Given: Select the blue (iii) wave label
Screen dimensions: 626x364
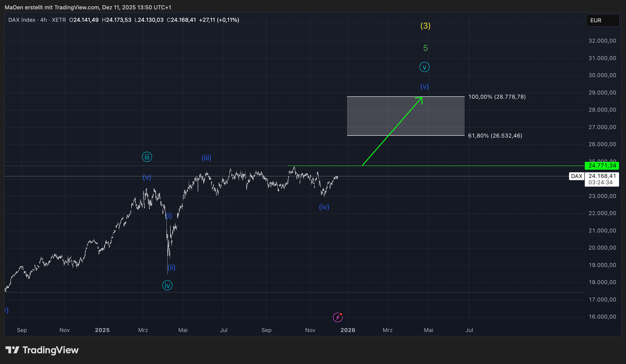Looking at the screenshot, I should (x=206, y=158).
